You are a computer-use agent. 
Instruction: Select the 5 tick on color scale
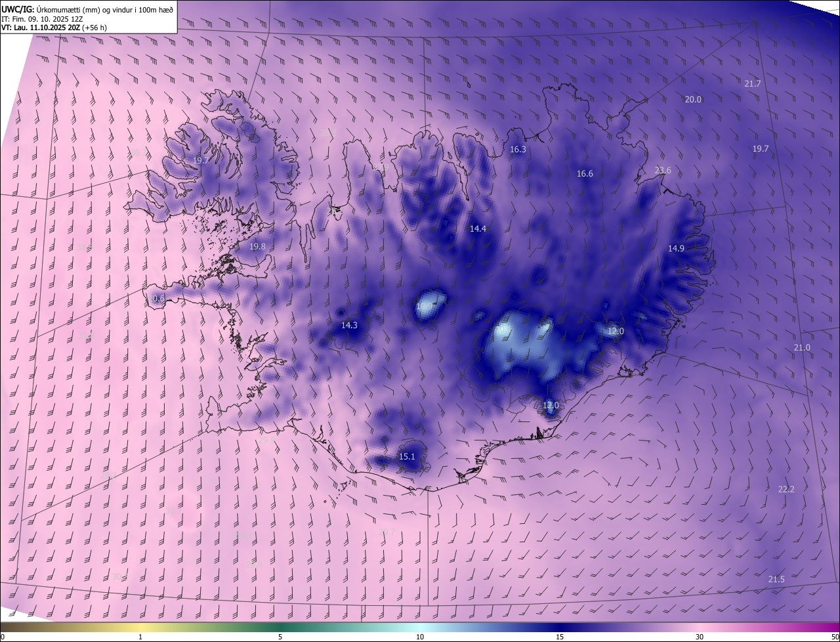tap(280, 637)
